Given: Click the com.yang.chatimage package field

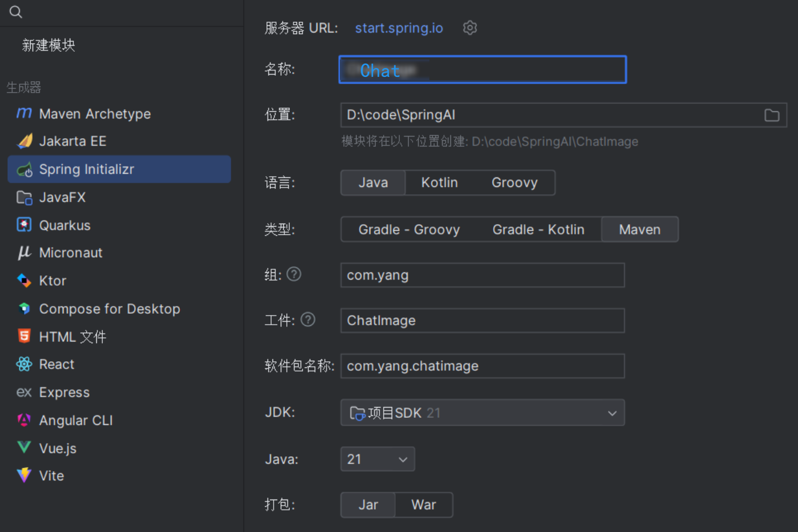Looking at the screenshot, I should coord(482,366).
